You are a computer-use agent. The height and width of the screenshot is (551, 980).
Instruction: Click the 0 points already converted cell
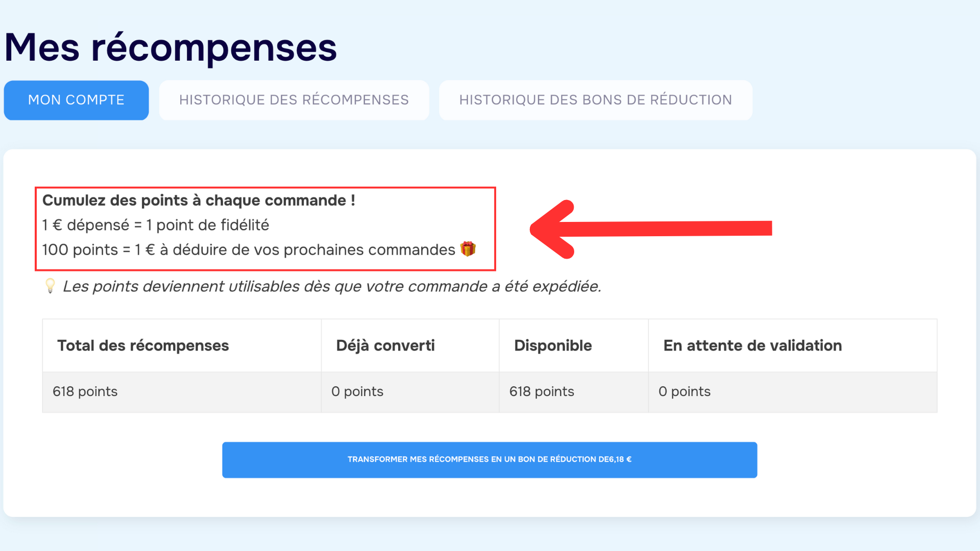pos(410,392)
